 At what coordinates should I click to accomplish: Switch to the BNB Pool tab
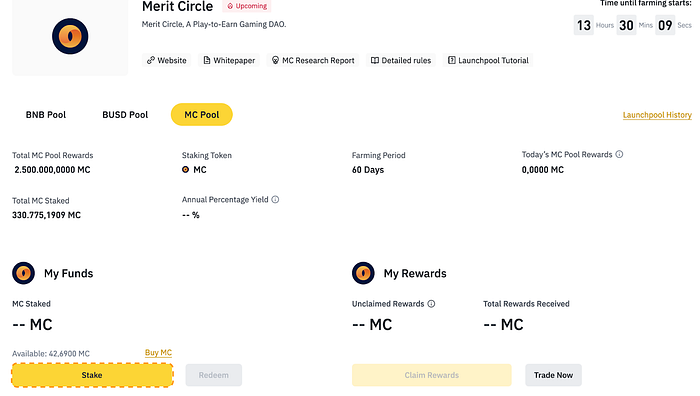click(46, 115)
